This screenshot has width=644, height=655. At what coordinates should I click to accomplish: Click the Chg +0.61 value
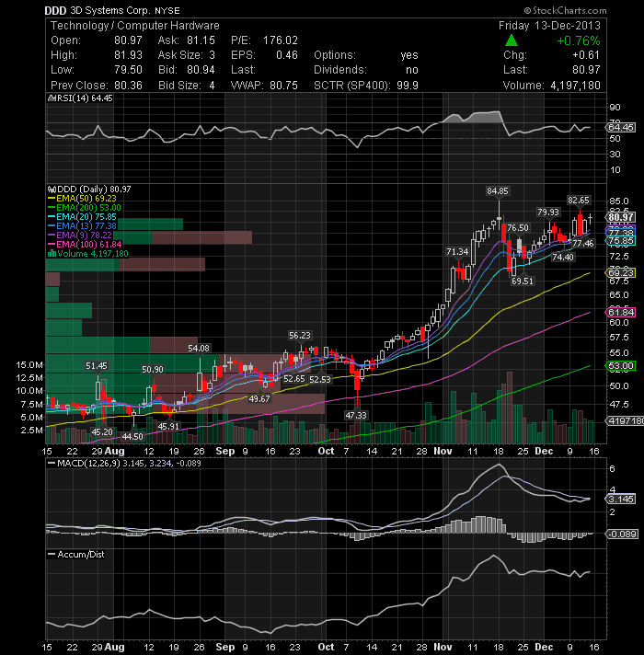click(x=586, y=55)
